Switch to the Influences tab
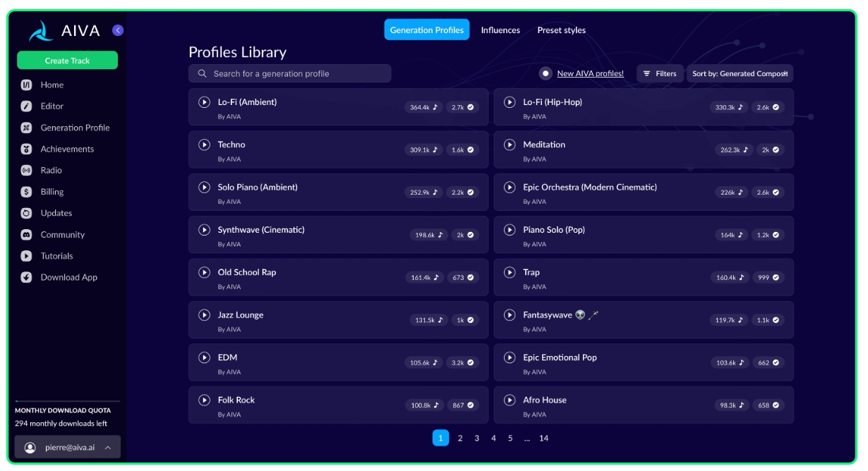This screenshot has width=868, height=471. (500, 30)
